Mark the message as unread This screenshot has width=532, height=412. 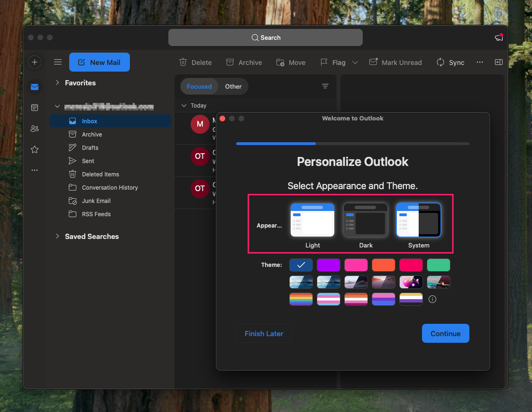click(x=395, y=63)
